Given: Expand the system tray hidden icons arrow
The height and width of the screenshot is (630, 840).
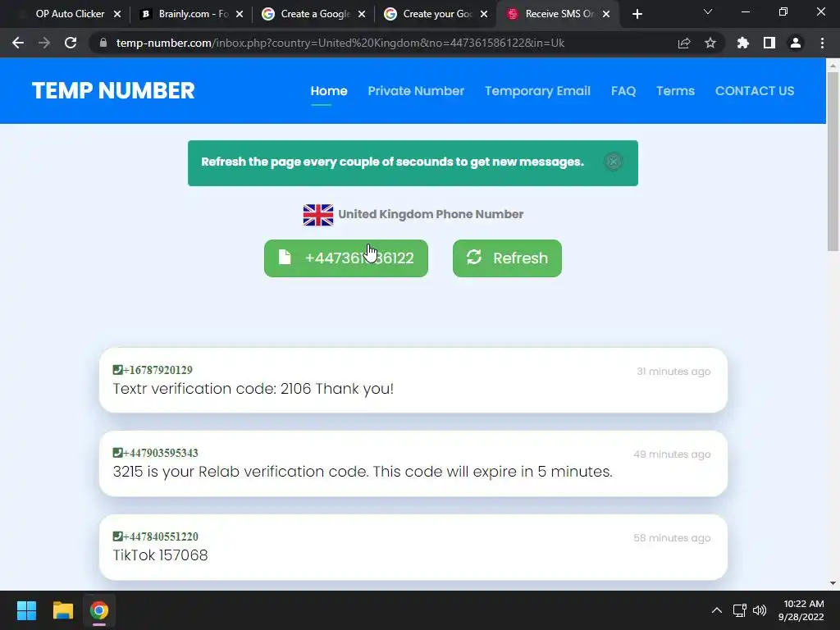Looking at the screenshot, I should (x=716, y=610).
